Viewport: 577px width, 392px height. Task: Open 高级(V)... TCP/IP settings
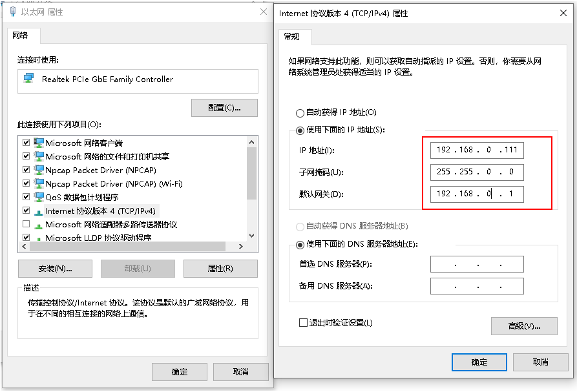click(523, 326)
